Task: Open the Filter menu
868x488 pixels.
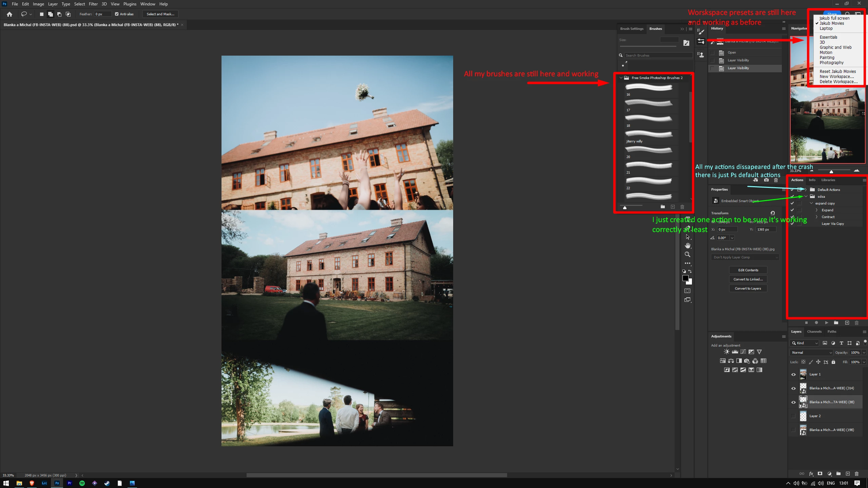Action: [93, 4]
